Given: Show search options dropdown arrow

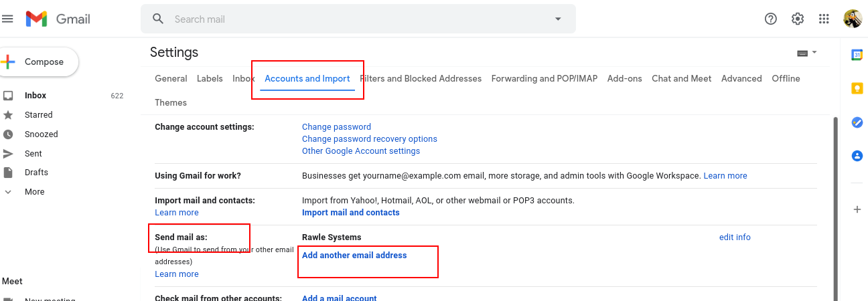Looking at the screenshot, I should [558, 19].
